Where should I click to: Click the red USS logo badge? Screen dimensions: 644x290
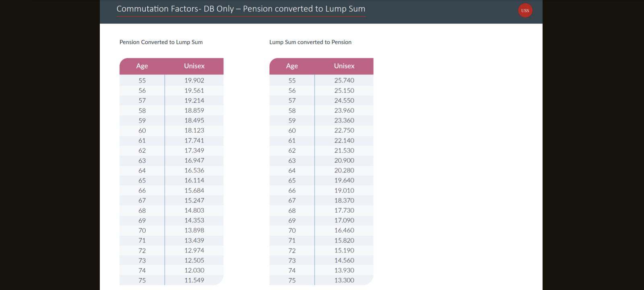pos(525,10)
